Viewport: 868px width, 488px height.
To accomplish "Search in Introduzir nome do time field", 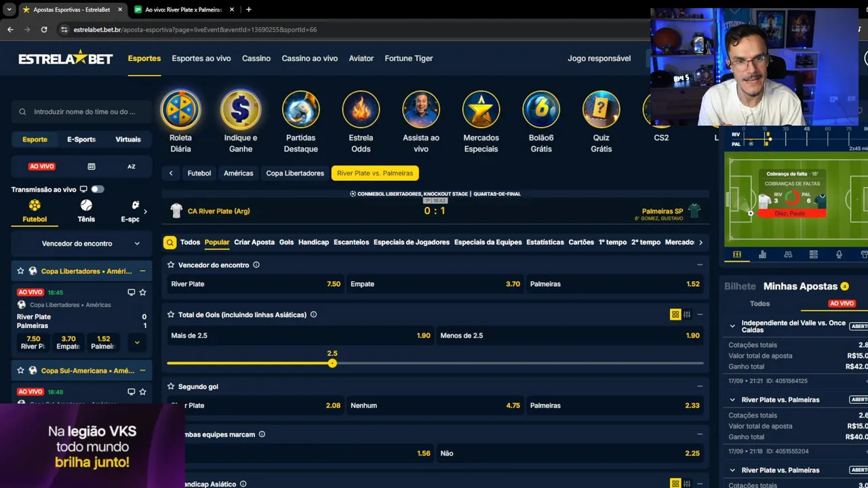I will click(x=81, y=112).
